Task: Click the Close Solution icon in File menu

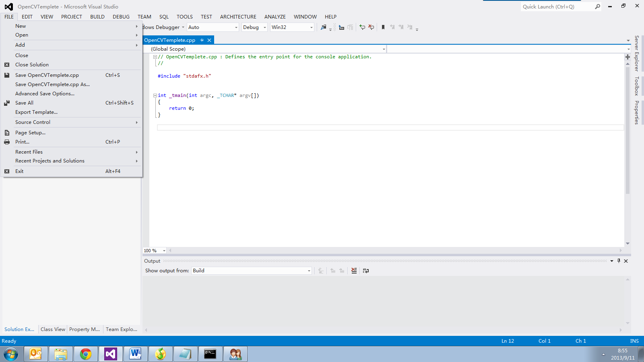Action: click(x=7, y=65)
